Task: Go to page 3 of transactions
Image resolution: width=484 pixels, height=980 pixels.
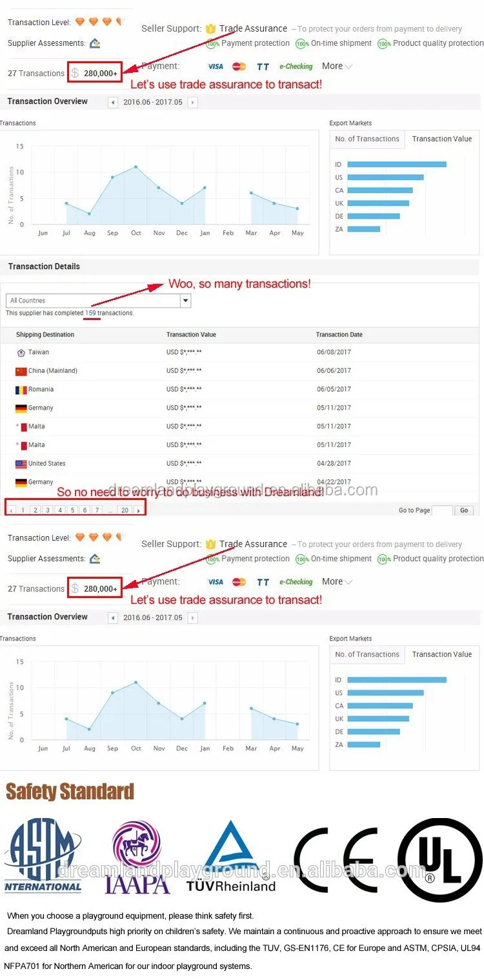Action: [47, 510]
